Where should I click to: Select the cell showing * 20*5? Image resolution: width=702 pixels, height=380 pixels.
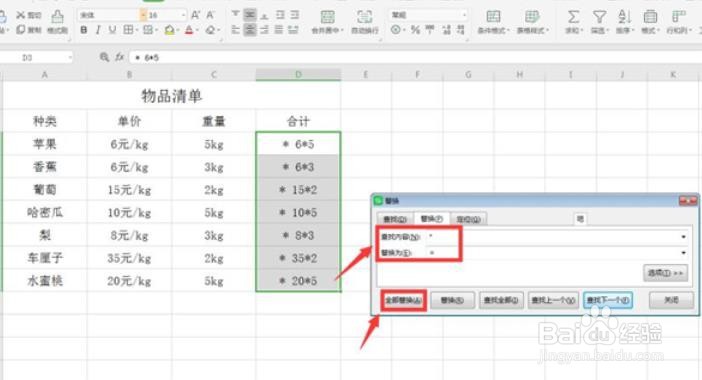(x=298, y=281)
